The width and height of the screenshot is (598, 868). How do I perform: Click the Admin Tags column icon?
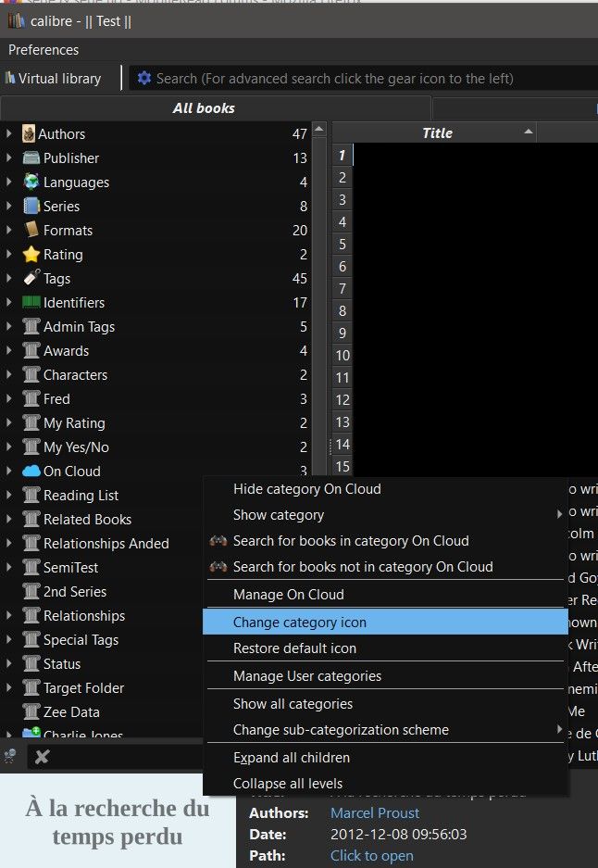31,327
